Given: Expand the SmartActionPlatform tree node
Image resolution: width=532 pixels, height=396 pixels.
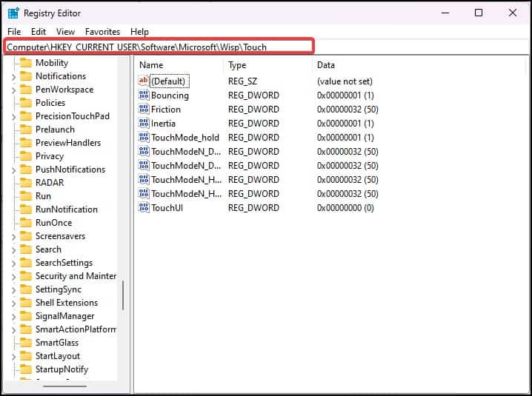Looking at the screenshot, I should tap(13, 330).
